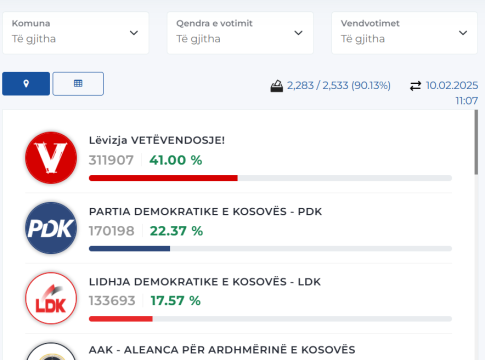The image size is (485, 360).
Task: Click the 2,283 / 2,533 counted stations text
Action: coord(339,86)
